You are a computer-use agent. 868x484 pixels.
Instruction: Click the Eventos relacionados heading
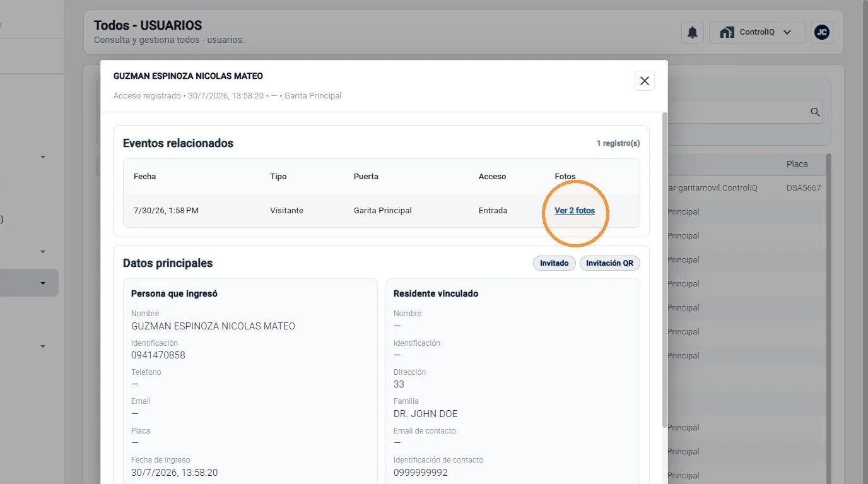coord(178,143)
